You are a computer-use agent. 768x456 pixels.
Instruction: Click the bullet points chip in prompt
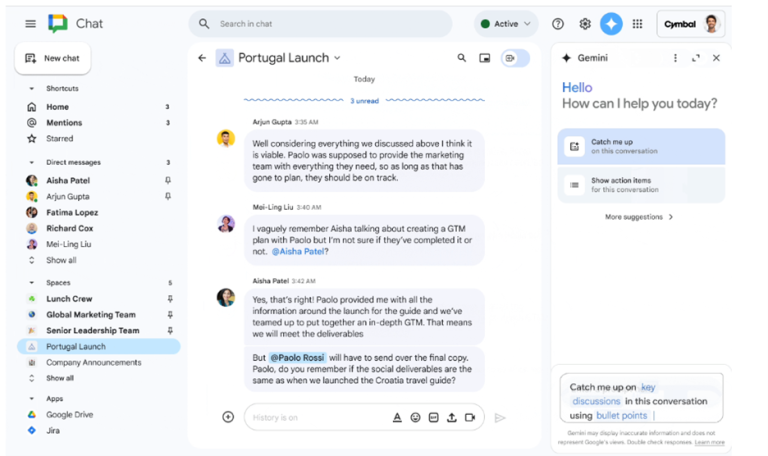tap(621, 415)
